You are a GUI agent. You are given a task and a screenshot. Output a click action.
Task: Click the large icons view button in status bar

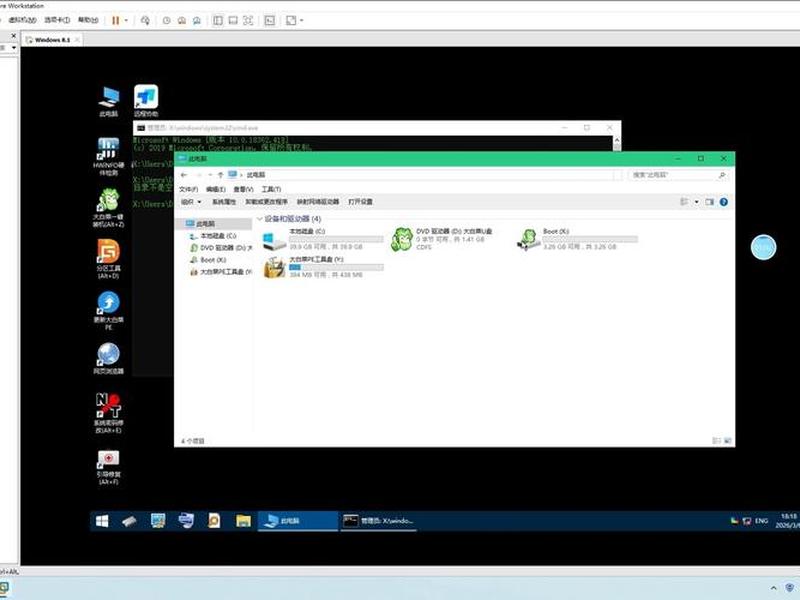(x=728, y=440)
